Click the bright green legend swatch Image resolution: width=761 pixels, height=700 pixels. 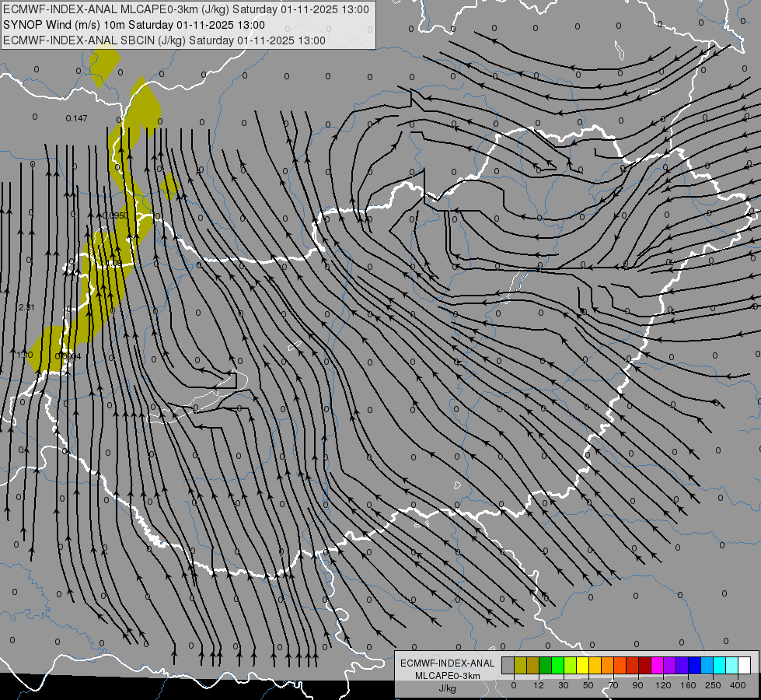pos(557,665)
